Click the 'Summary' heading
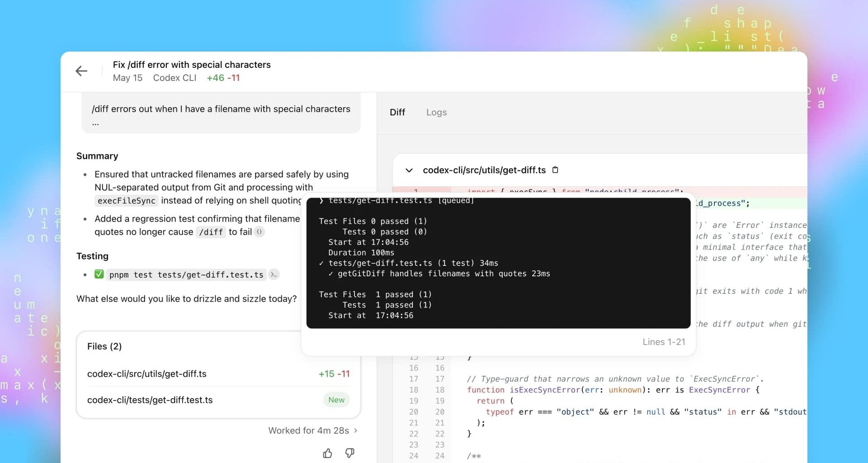 click(x=97, y=156)
